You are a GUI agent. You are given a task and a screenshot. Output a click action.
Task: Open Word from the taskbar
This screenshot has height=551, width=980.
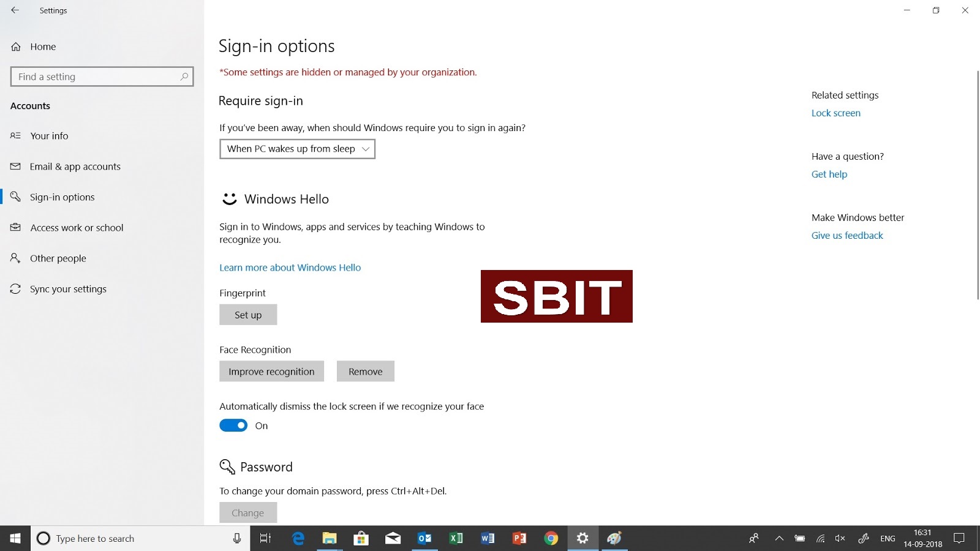point(488,539)
